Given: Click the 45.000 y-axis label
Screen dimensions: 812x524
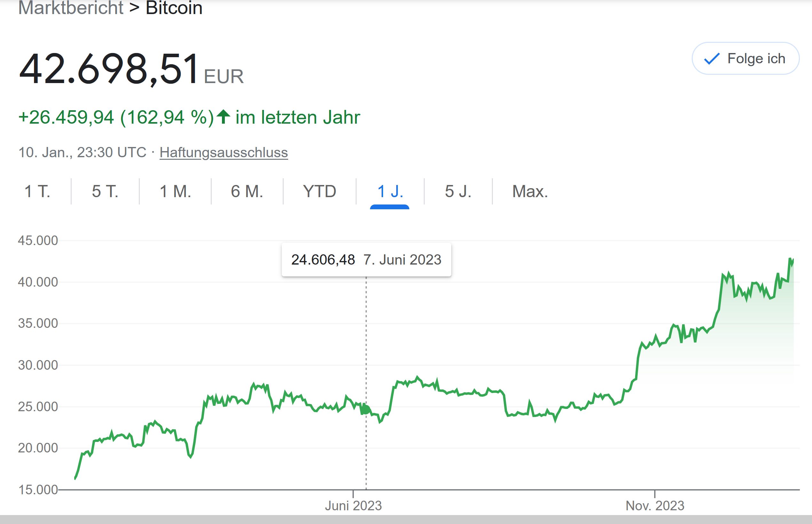Looking at the screenshot, I should tap(38, 241).
